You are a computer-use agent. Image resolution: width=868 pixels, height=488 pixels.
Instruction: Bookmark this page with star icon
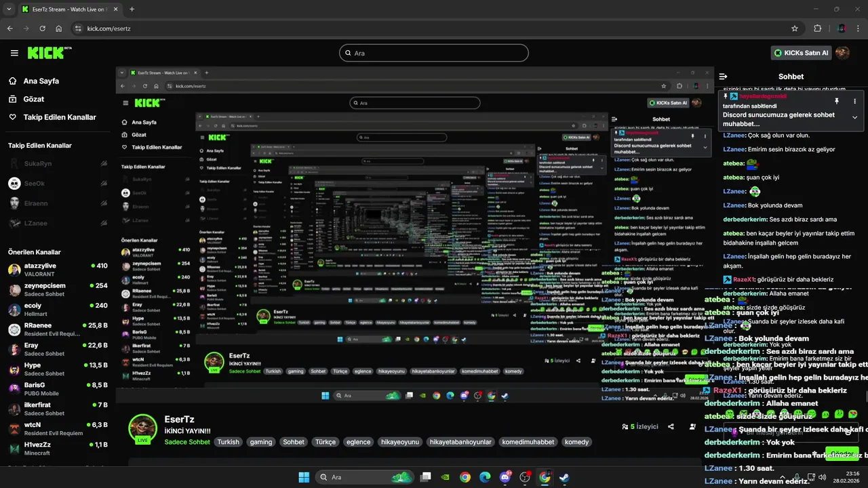pyautogui.click(x=795, y=28)
